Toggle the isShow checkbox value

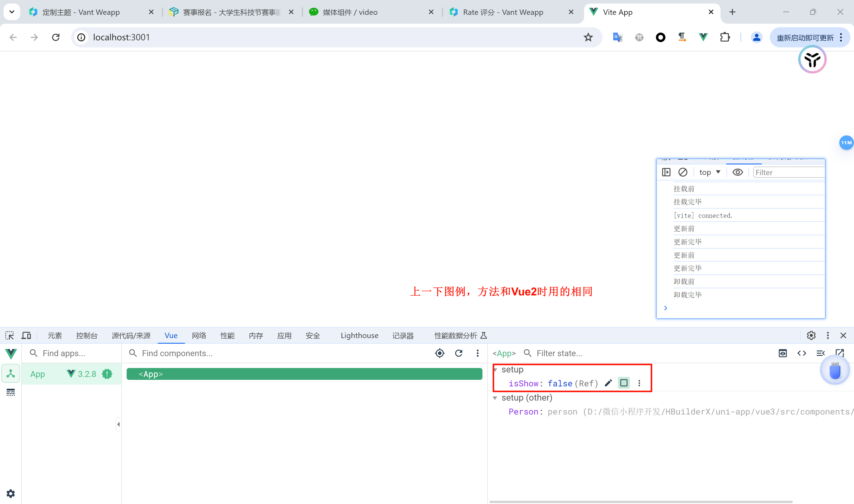tap(624, 383)
